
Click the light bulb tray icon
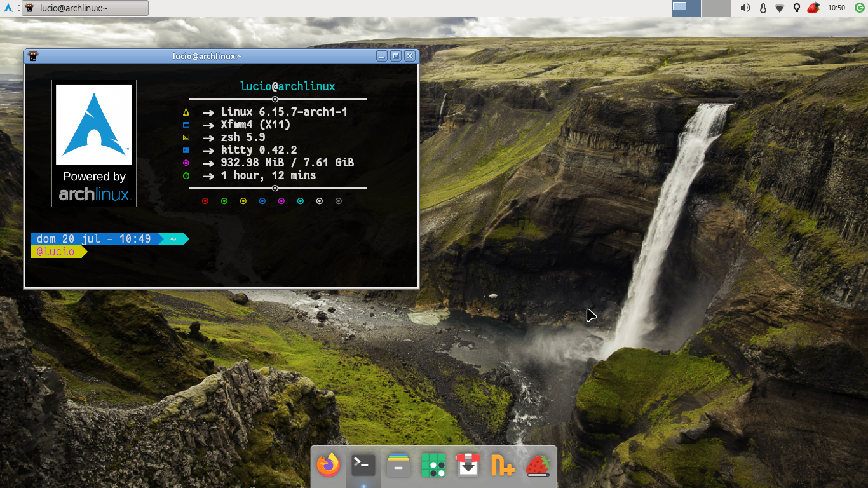[x=796, y=8]
